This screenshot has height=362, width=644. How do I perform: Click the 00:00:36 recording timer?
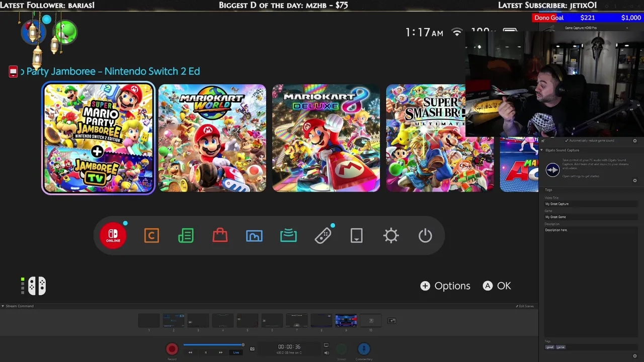[x=289, y=347]
